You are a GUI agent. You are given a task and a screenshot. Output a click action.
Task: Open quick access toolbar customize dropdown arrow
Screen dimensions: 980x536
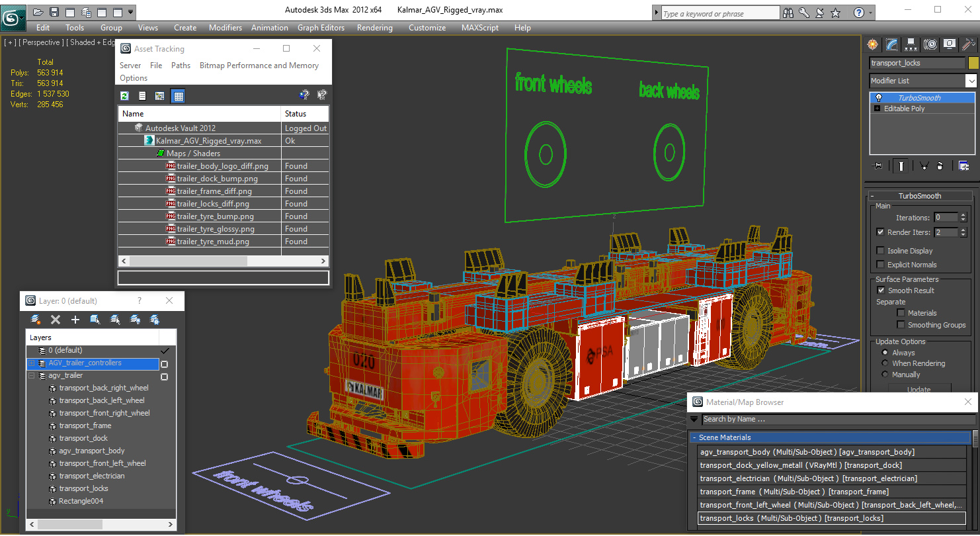(130, 12)
